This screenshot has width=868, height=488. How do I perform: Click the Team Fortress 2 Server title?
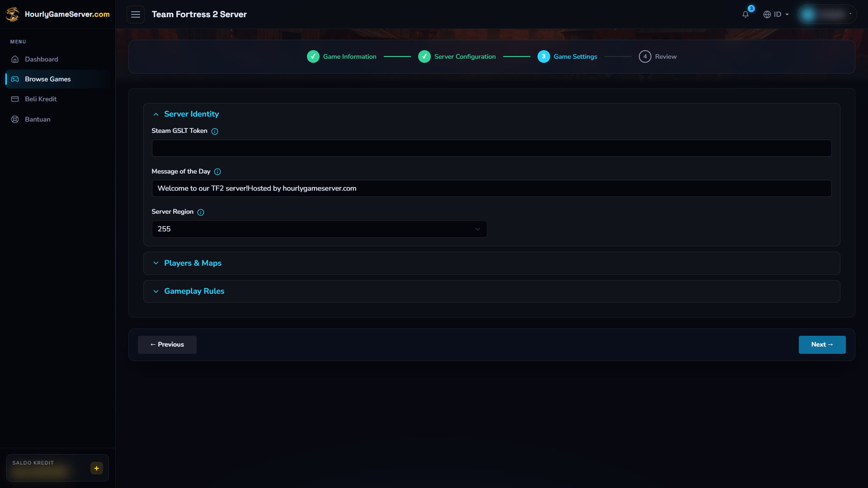[x=199, y=14]
